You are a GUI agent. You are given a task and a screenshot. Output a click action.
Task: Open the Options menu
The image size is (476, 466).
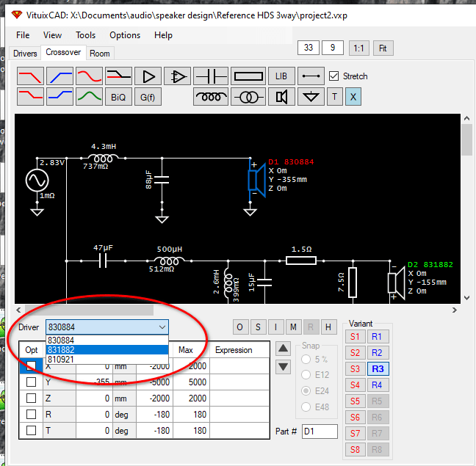(125, 35)
